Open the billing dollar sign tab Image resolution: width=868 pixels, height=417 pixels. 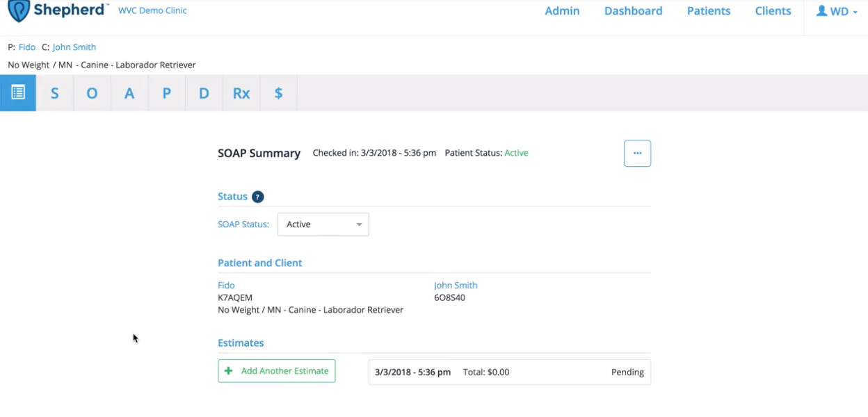point(278,93)
